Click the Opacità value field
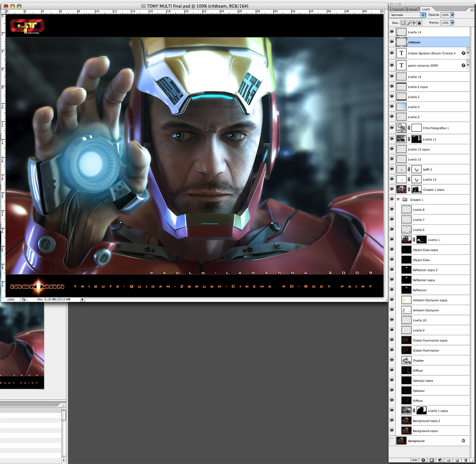Viewport: 476px width, 464px height. [x=445, y=15]
